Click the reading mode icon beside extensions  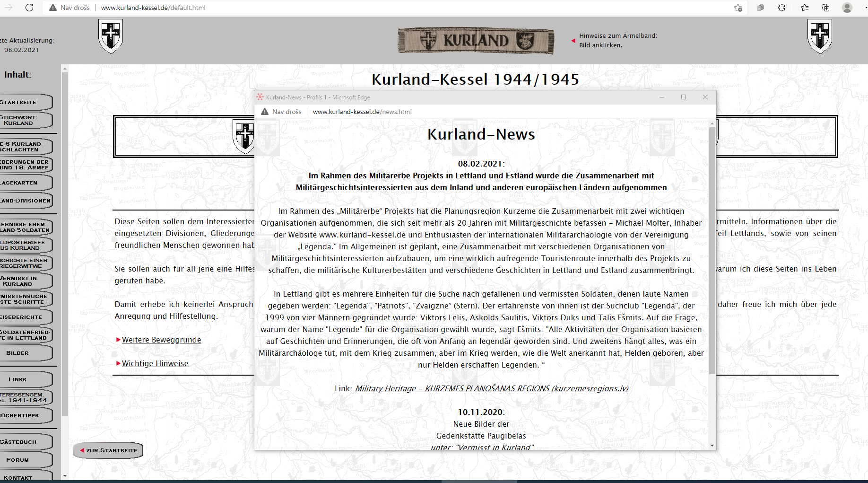(x=761, y=8)
